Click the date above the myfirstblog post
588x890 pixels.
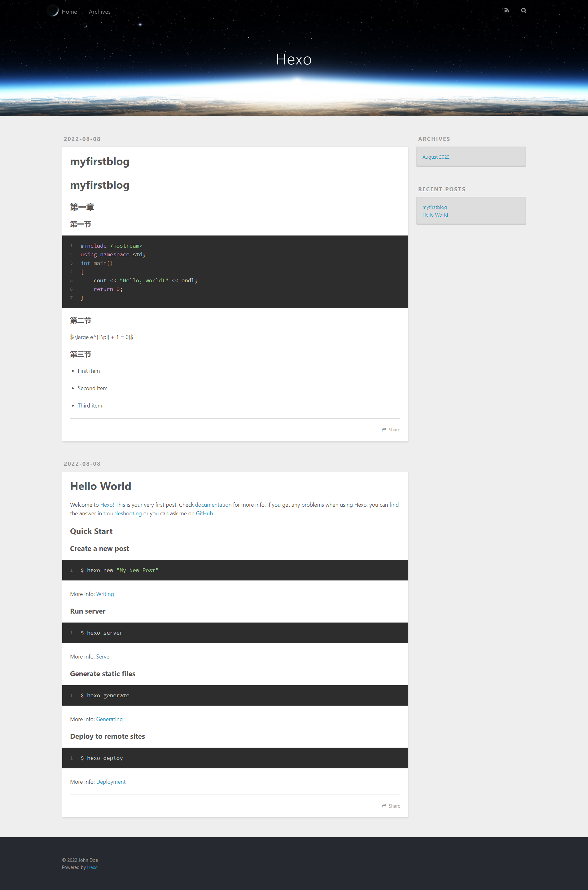tap(82, 139)
